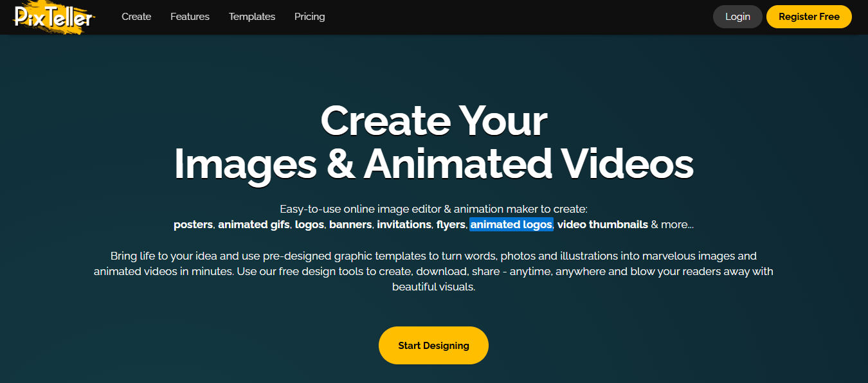Open the Pricing page
868x383 pixels.
click(309, 17)
